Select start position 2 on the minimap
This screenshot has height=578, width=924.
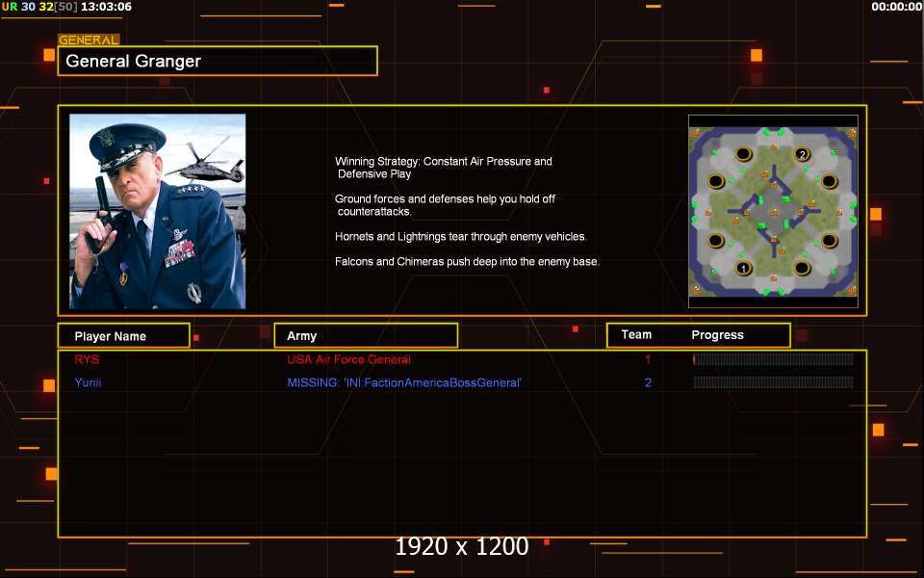[802, 154]
